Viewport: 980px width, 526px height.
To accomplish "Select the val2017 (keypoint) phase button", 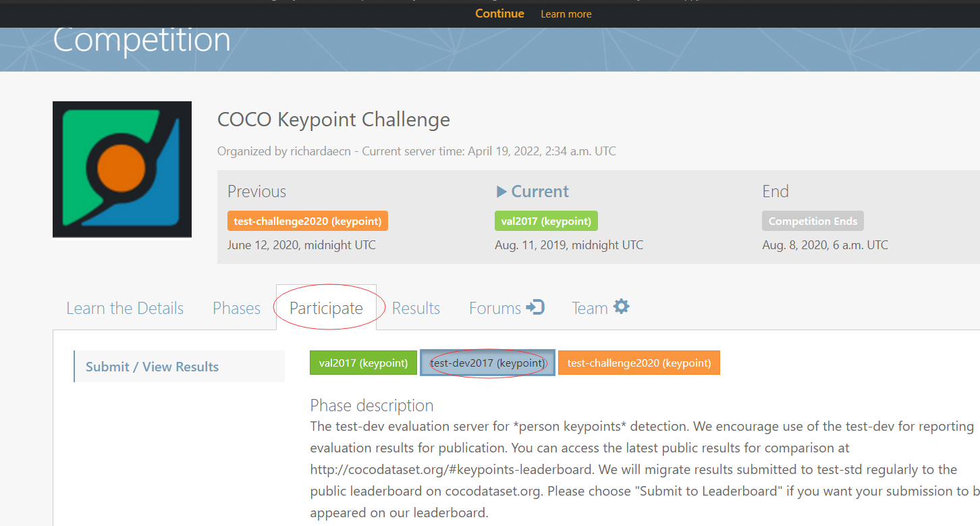I will pyautogui.click(x=363, y=363).
